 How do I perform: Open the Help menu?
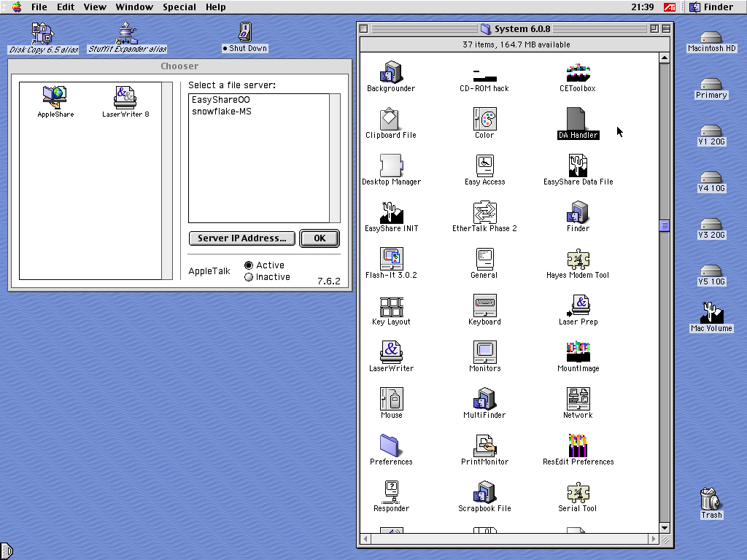[215, 7]
